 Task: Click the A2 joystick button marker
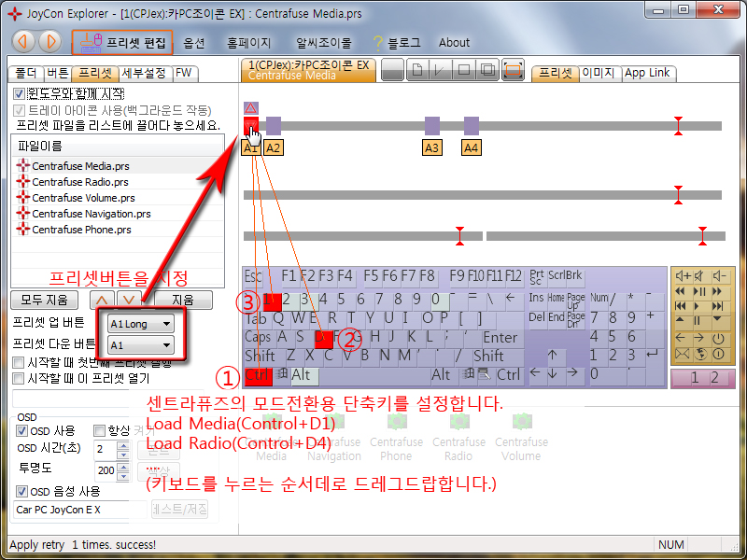273,147
